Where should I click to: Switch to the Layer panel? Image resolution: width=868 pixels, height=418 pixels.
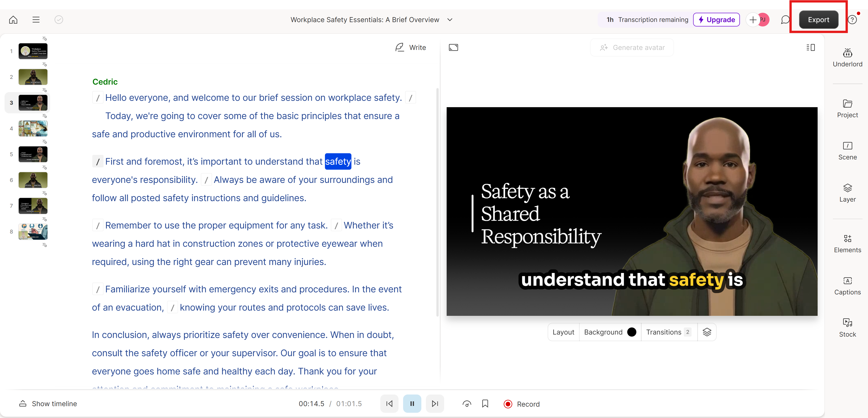(847, 193)
